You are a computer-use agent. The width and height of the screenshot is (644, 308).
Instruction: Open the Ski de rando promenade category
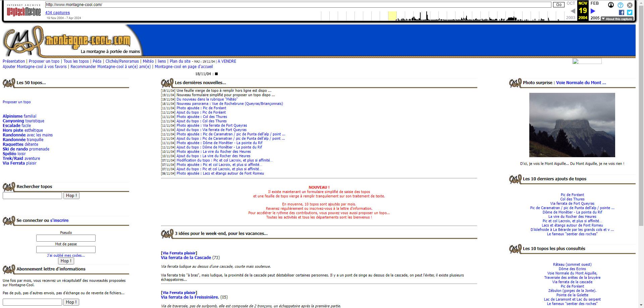pos(26,149)
